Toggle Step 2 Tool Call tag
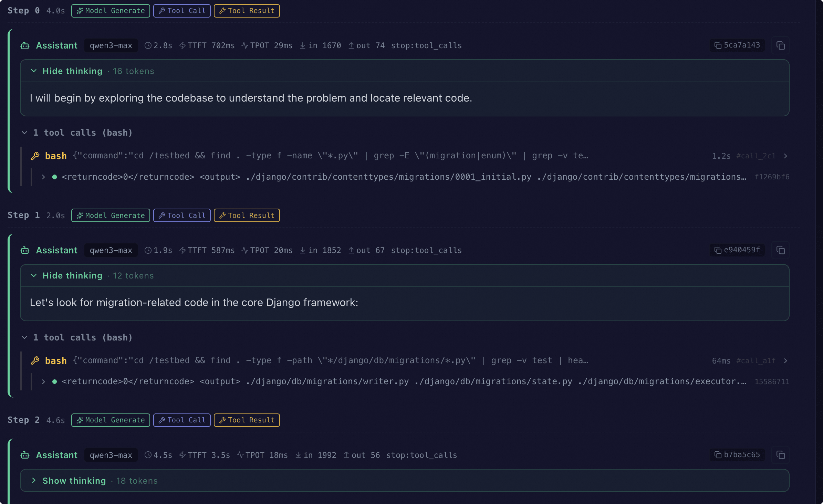 click(x=182, y=420)
